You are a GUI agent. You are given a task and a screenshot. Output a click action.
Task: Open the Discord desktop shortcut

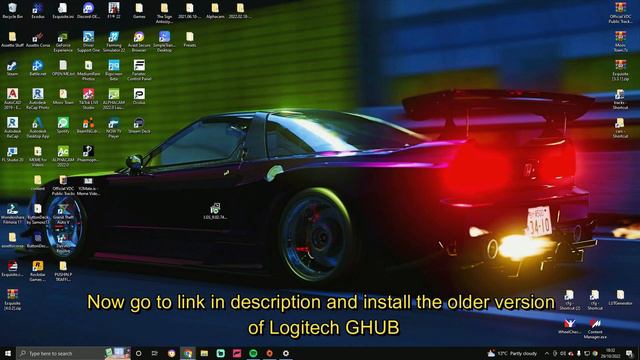[x=88, y=11]
